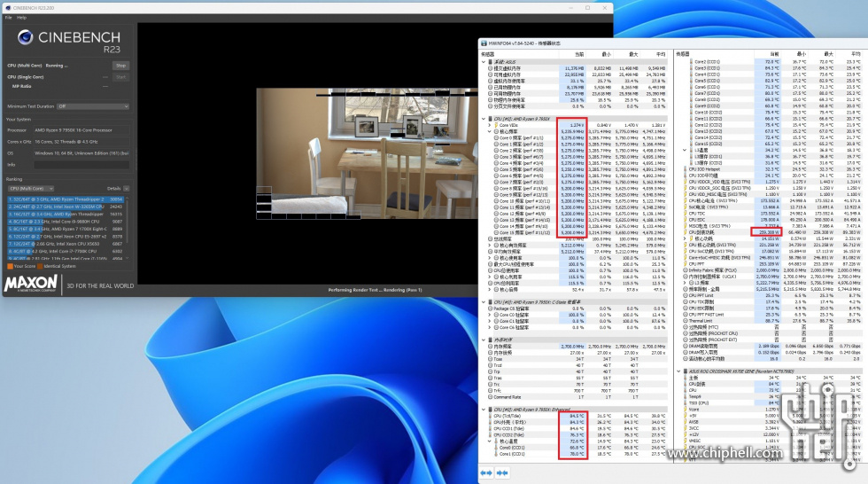Collapse the CPU AMD Ryzen 9 7950X group

(484, 119)
